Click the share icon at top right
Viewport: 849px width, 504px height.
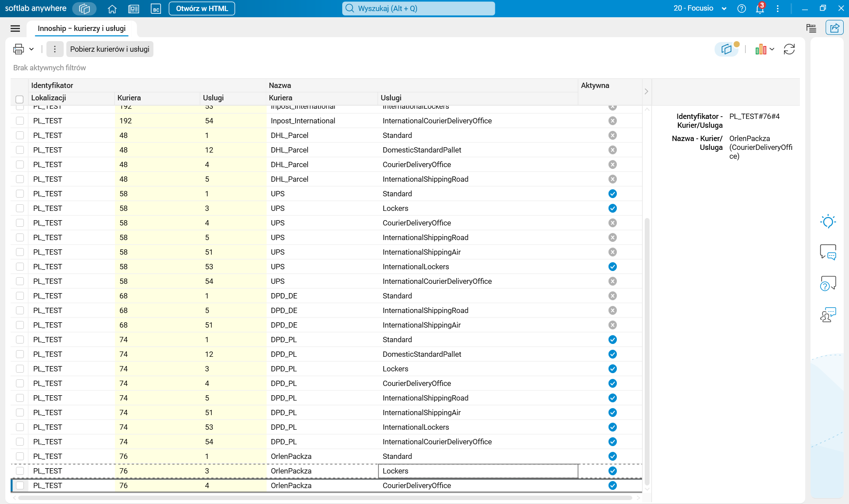pyautogui.click(x=834, y=28)
